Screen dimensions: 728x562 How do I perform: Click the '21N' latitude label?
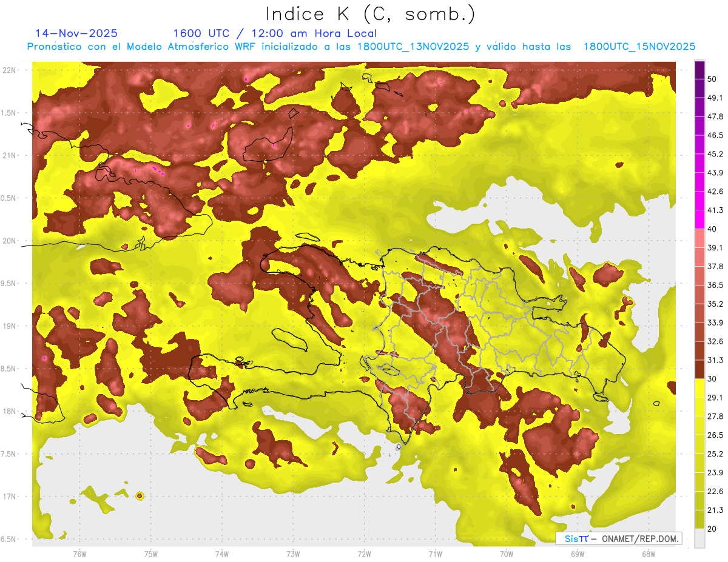point(10,155)
